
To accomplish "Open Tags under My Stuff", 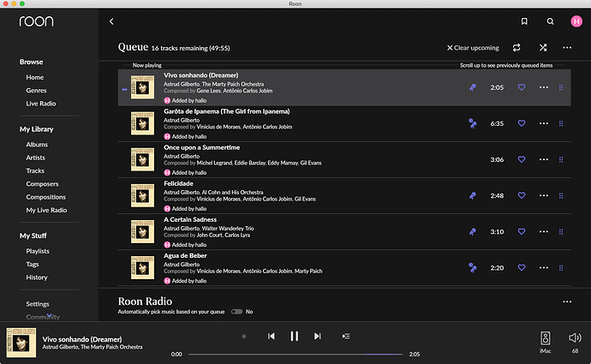I will click(x=33, y=264).
